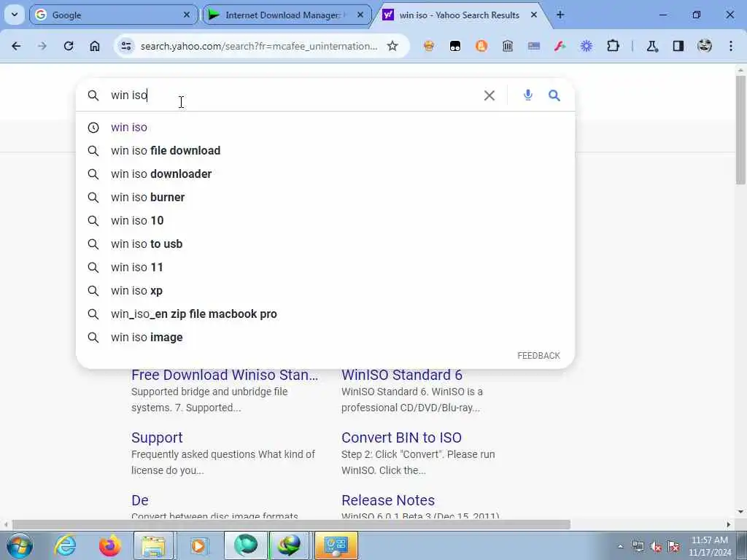Choose suggestion 'win iso 10'
The image size is (747, 560).
pos(325,220)
